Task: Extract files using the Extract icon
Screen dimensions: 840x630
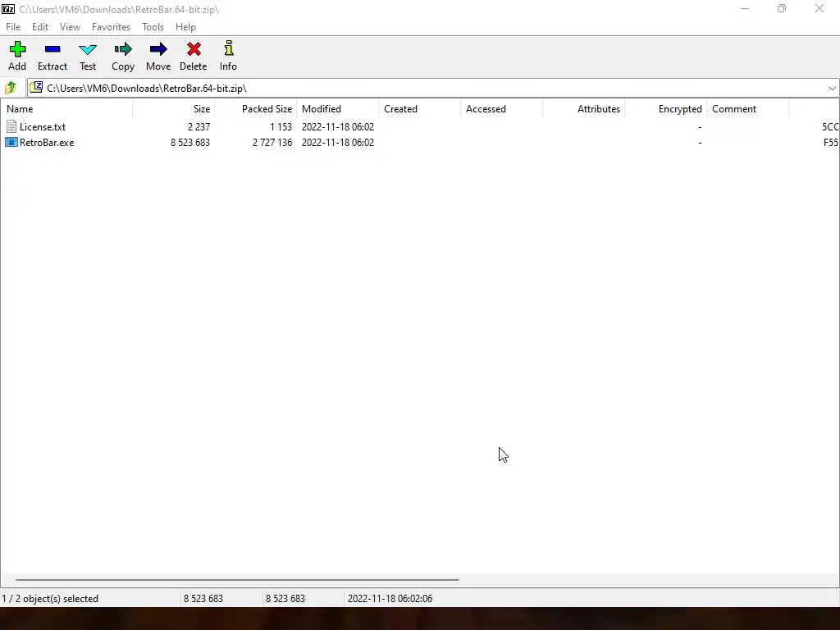Action: [52, 49]
